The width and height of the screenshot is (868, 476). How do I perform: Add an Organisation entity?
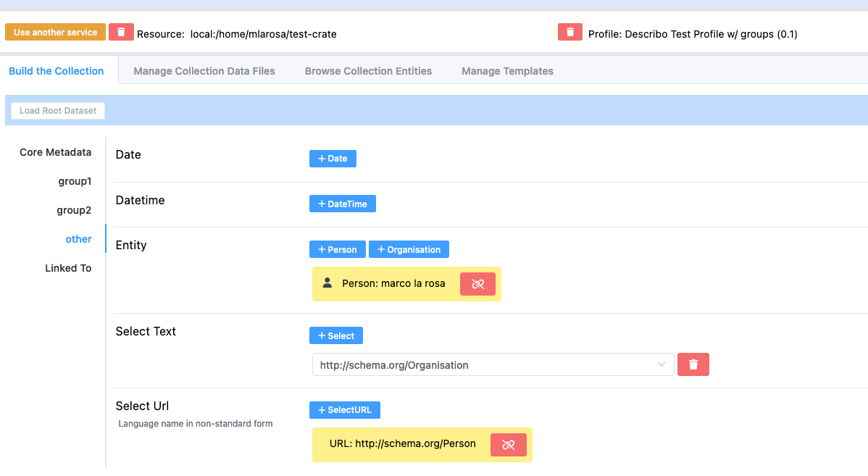click(x=409, y=250)
